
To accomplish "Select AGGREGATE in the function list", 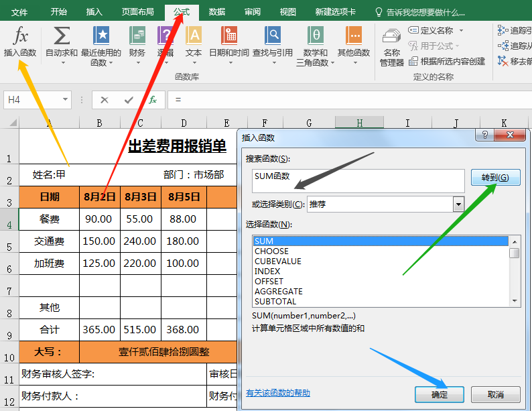I will coord(381,291).
